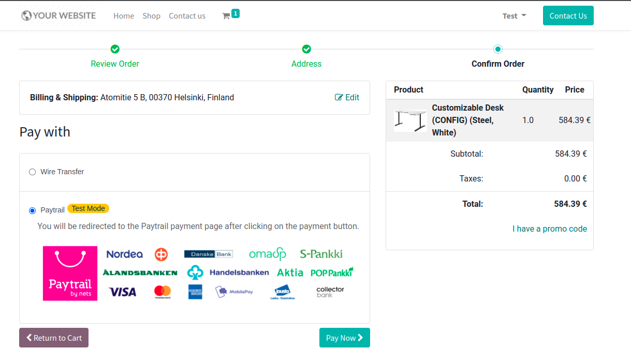Open the shopping cart icon

(x=226, y=16)
